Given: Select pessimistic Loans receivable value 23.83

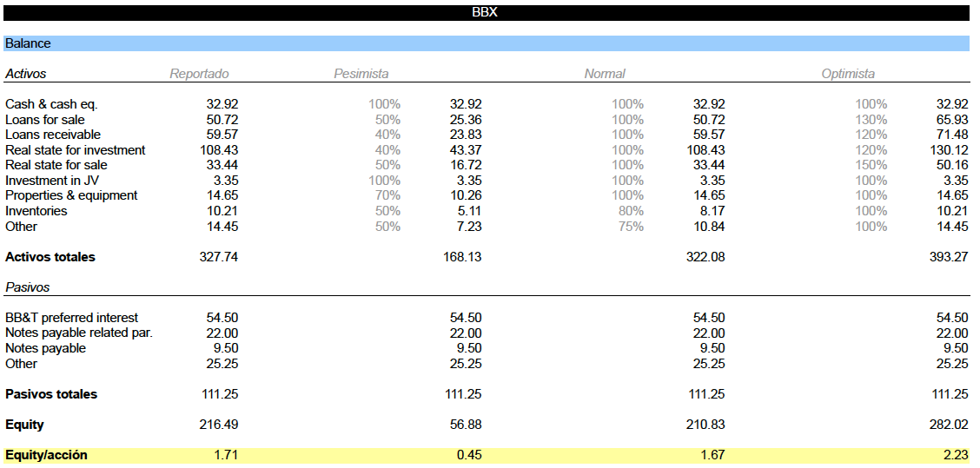Looking at the screenshot, I should pos(466,135).
